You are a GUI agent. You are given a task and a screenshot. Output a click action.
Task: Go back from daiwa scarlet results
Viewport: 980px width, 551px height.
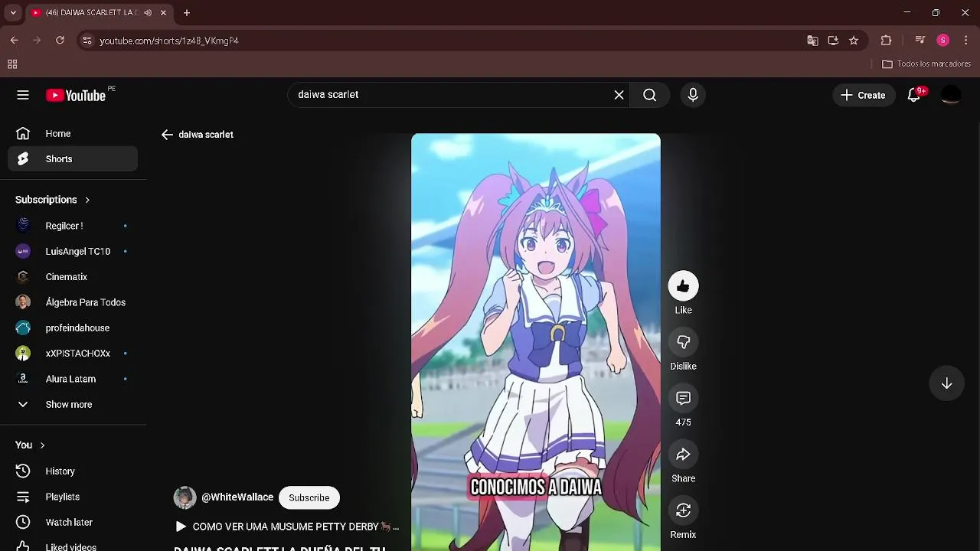167,135
